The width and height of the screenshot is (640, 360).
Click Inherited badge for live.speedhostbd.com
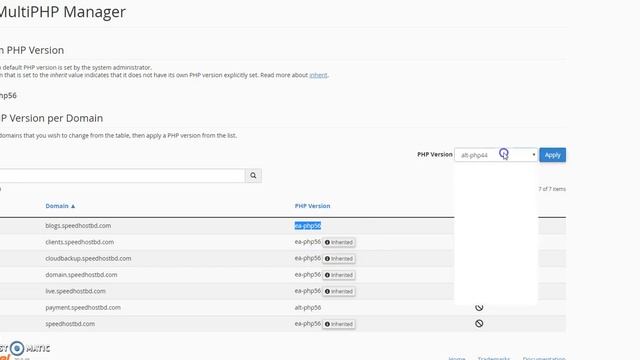(x=339, y=291)
